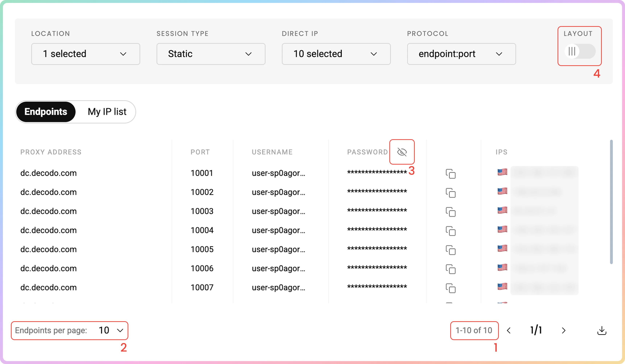Open the Direct IP dropdown
625x364 pixels.
336,54
